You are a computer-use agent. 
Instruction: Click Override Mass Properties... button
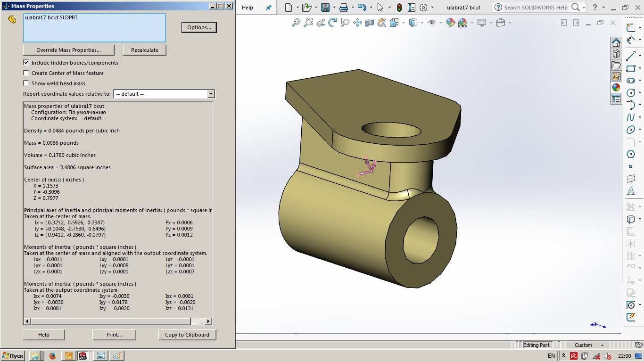coord(68,50)
